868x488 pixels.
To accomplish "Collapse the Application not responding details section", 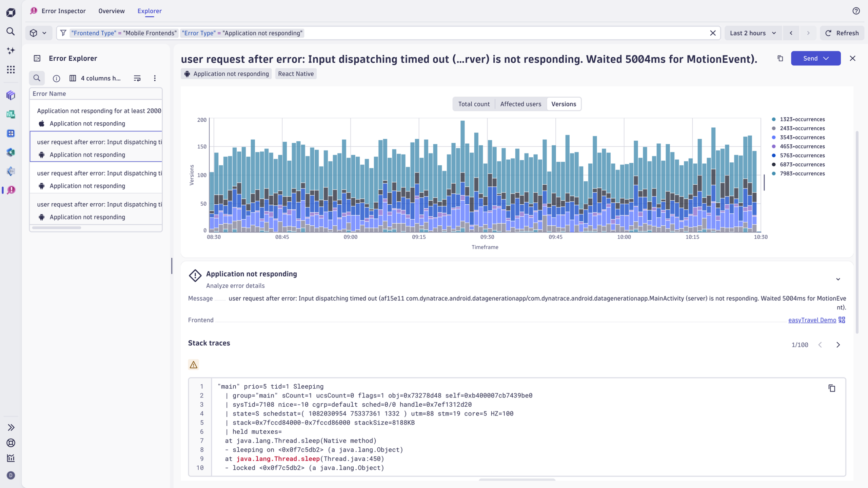I will (838, 279).
